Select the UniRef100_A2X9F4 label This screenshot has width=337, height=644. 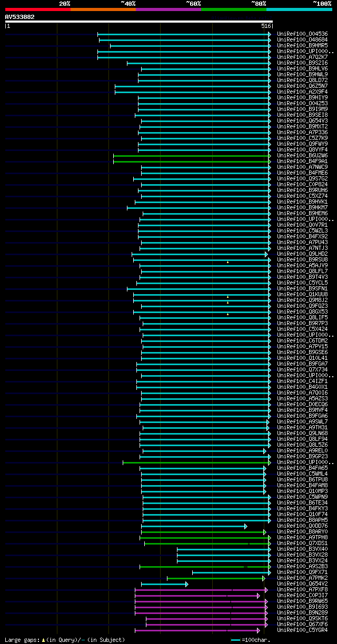302,92
